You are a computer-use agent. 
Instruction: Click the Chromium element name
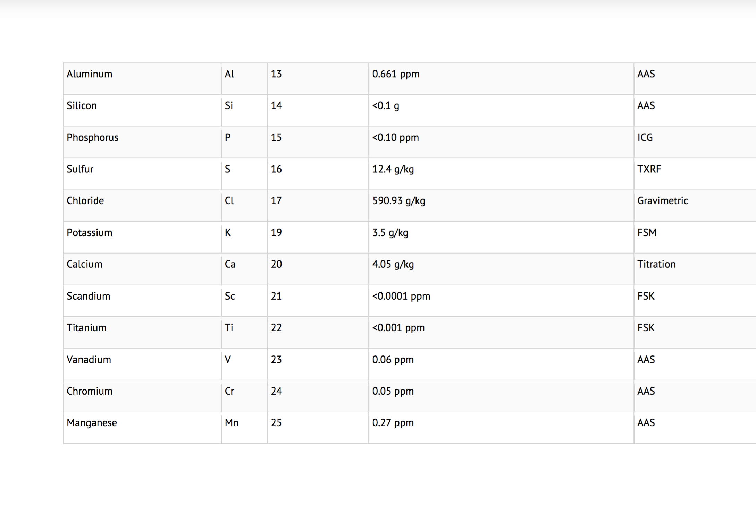[90, 391]
